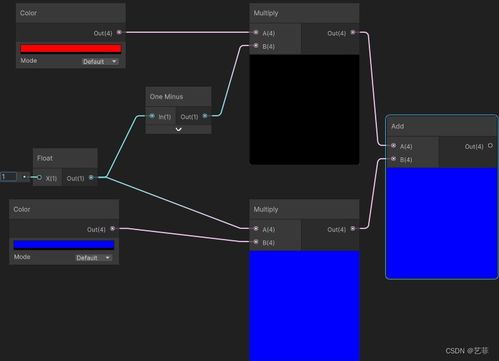Click the Mode label on red Color node
The image size is (499, 361).
click(29, 61)
